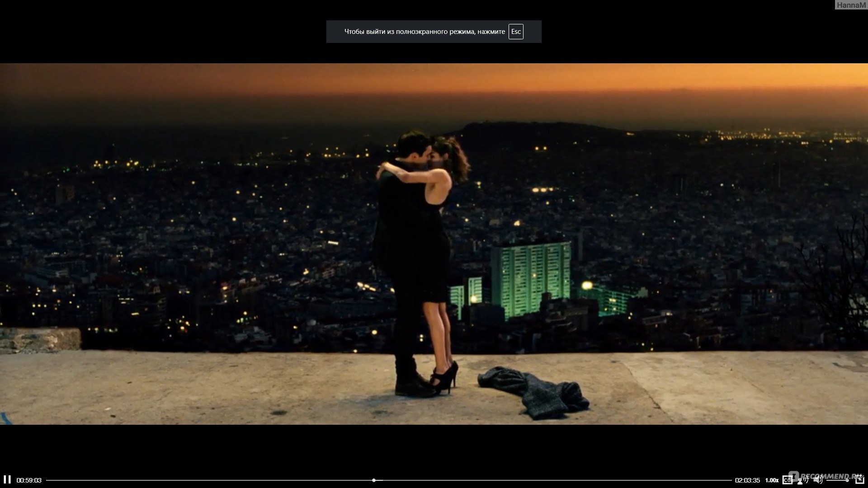868x488 pixels.
Task: Click the fullscreen exit notification text
Action: point(425,32)
